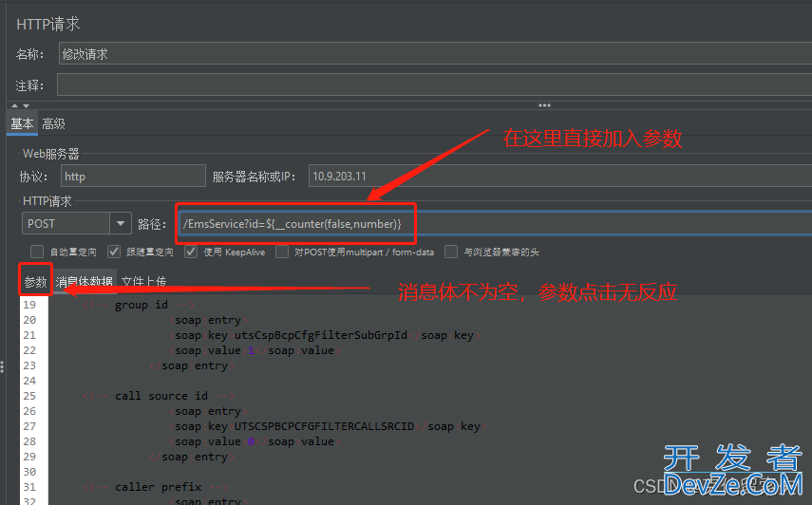Switch to the 基本 tab

click(x=22, y=123)
